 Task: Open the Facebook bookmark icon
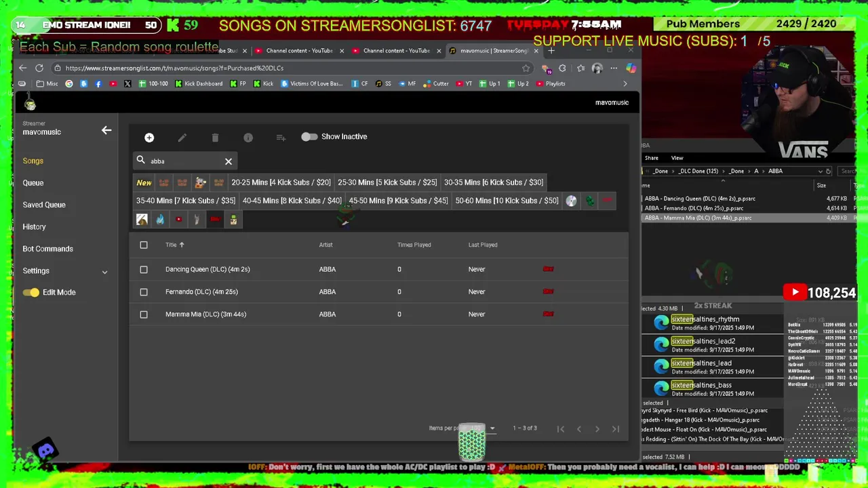(x=98, y=83)
